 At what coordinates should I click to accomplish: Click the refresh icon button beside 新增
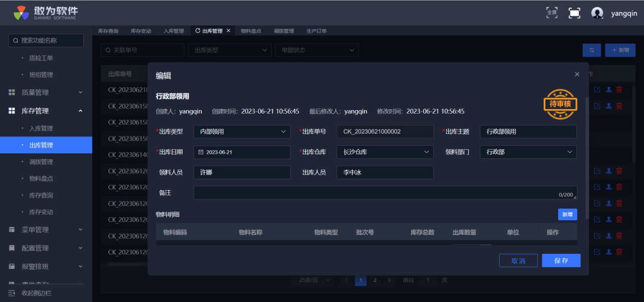click(592, 50)
